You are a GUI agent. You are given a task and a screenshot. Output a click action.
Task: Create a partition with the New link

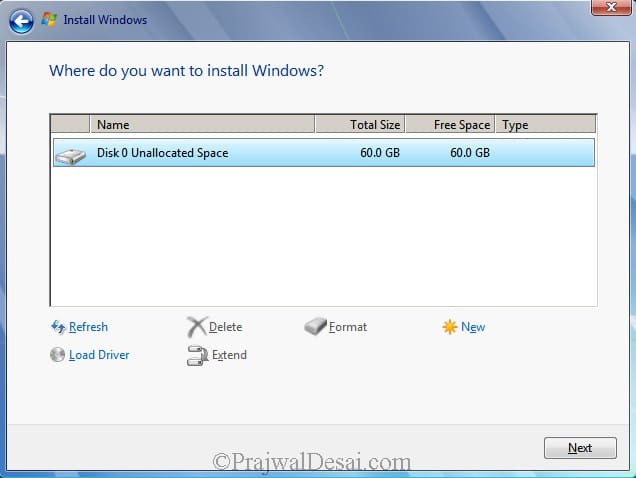pos(473,327)
